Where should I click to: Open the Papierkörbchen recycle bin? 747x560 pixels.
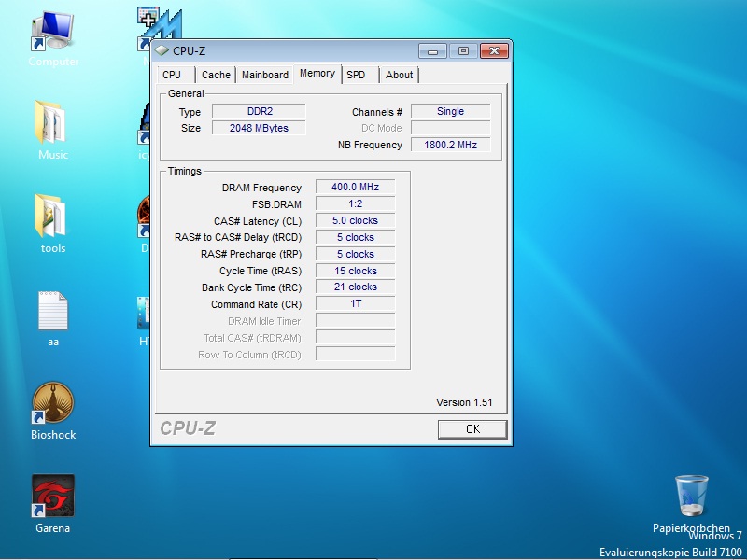coord(691,504)
